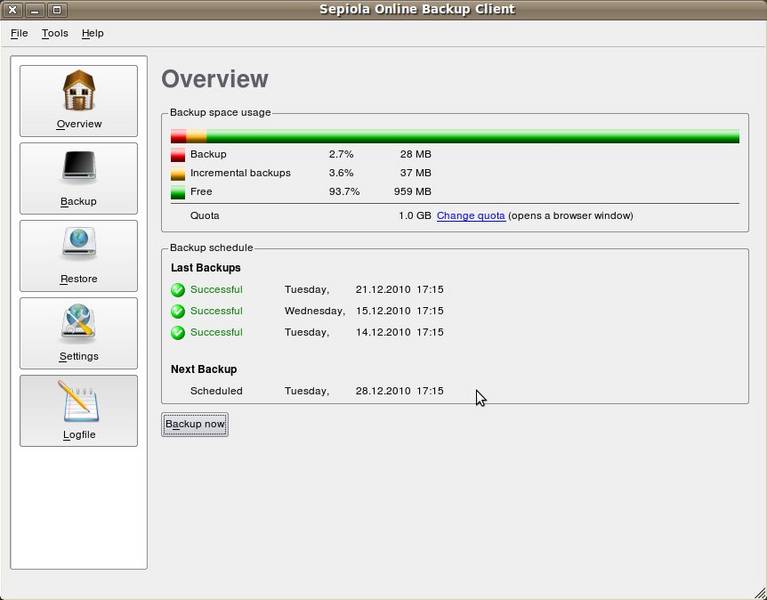Select the Restore label in the sidebar

[79, 279]
